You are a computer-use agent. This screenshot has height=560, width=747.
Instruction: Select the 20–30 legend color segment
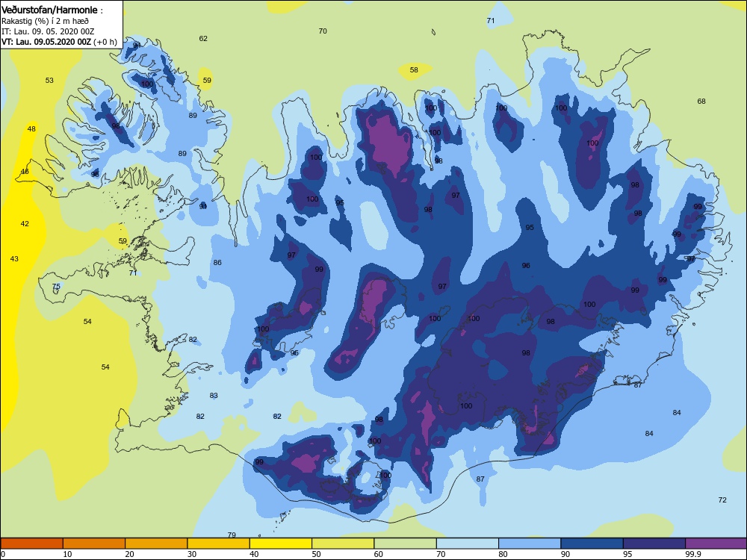pos(156,544)
